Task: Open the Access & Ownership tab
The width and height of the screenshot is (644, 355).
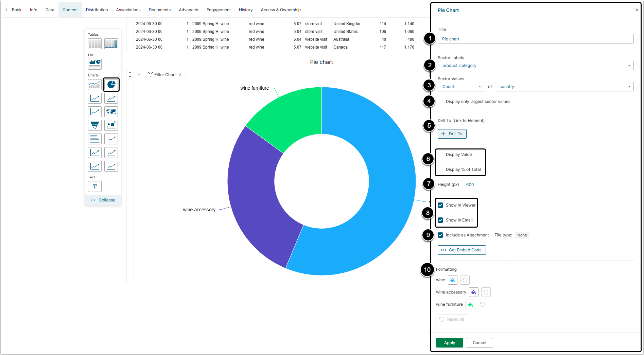Action: [x=280, y=10]
